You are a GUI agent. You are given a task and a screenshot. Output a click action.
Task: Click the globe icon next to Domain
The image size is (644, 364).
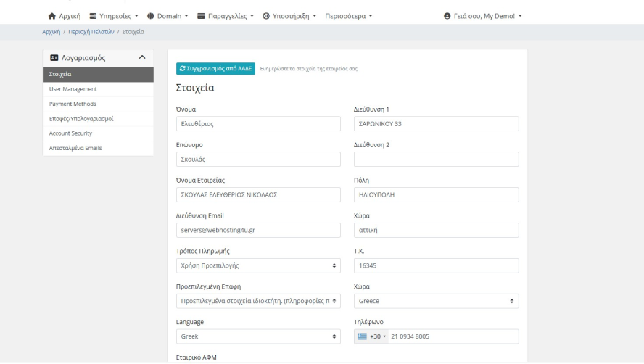(x=151, y=16)
